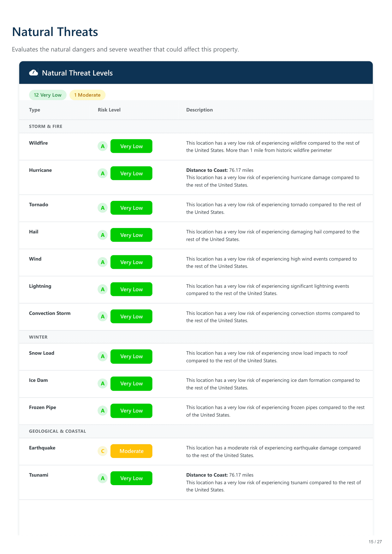The width and height of the screenshot is (392, 554).
Task: Click the Tsunami grade A circle icon
Action: [x=103, y=478]
